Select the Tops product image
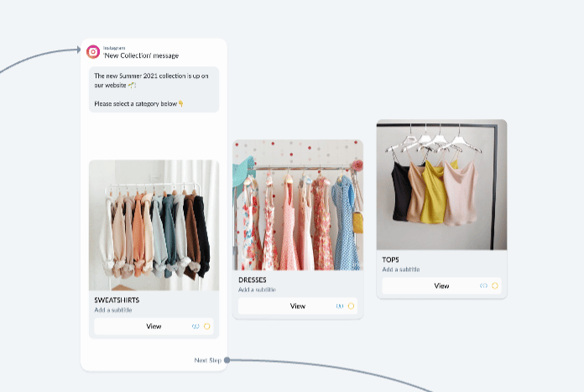This screenshot has width=584, height=392. [x=441, y=185]
